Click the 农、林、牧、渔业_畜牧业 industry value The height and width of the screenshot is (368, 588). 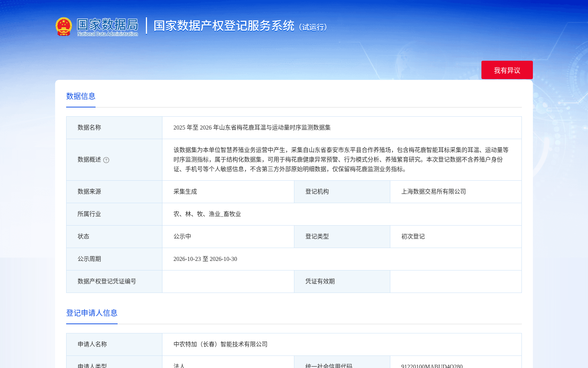point(207,214)
